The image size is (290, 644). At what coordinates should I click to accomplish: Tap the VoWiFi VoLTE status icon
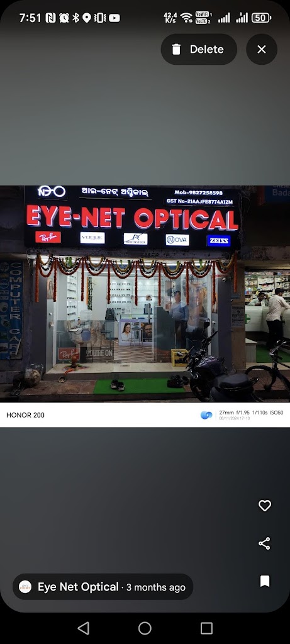pyautogui.click(x=203, y=18)
